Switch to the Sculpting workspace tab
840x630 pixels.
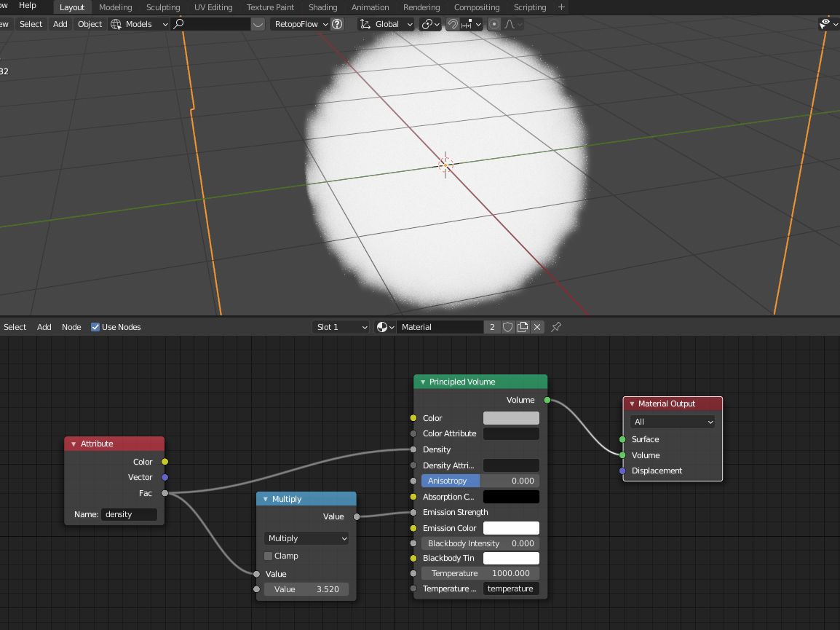click(x=163, y=7)
